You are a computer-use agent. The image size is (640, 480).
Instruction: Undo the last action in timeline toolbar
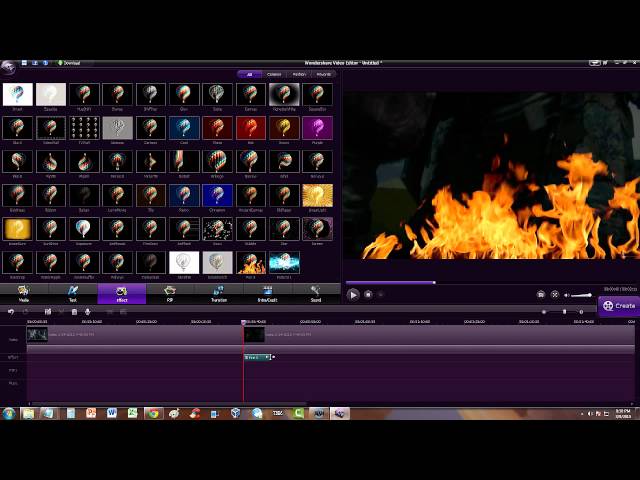tap(11, 312)
